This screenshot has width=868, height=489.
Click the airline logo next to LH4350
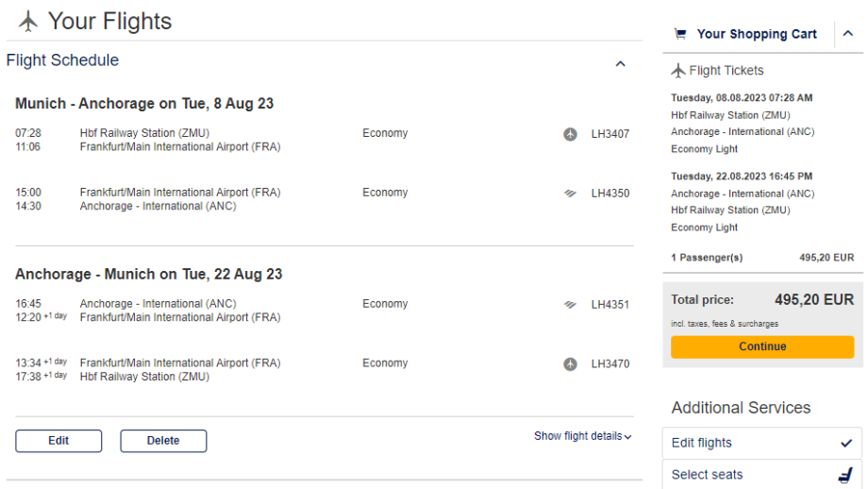coord(570,193)
